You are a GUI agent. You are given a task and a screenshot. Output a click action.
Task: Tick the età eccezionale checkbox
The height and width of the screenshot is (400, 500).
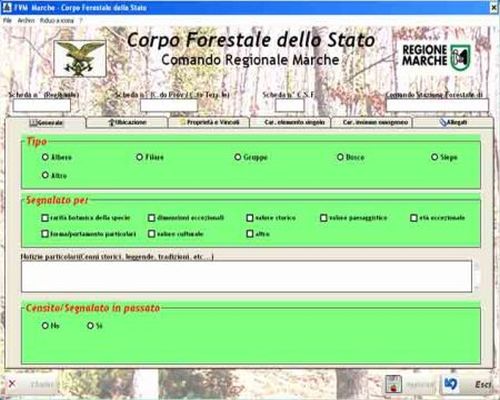[x=414, y=218]
